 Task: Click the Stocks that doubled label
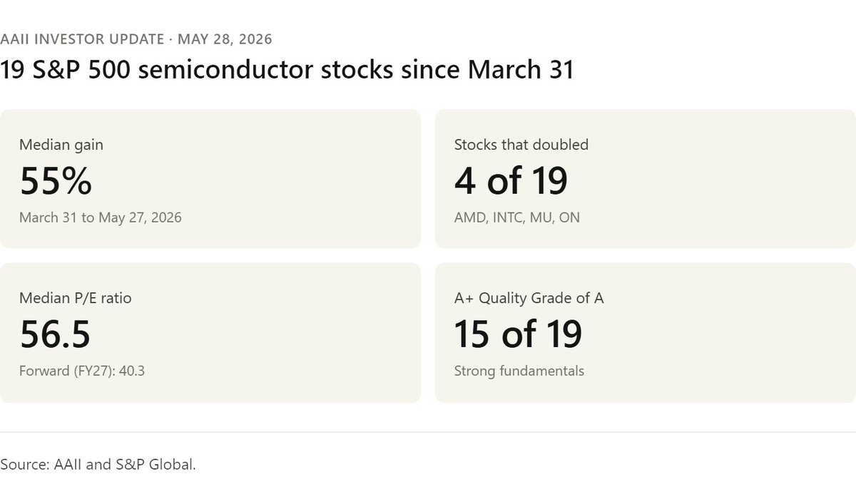click(521, 145)
